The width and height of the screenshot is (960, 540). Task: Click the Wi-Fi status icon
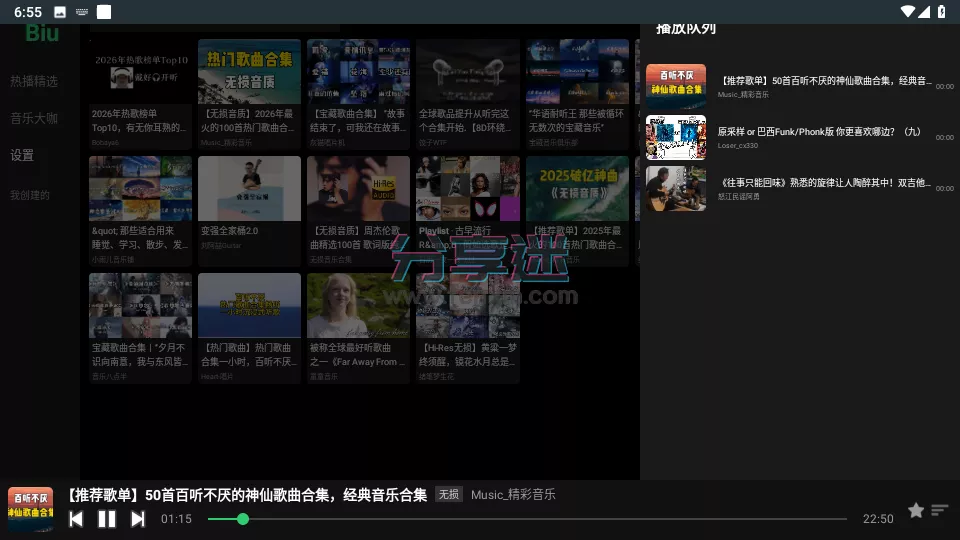907,12
